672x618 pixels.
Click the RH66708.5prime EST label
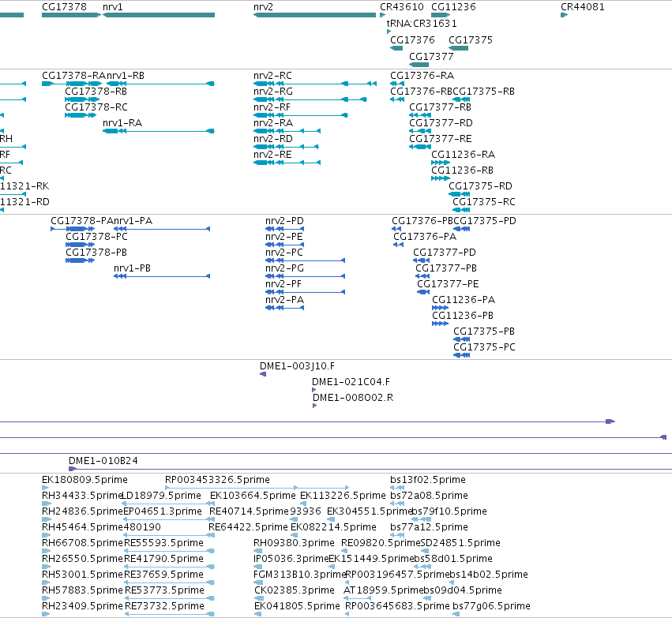82,542
